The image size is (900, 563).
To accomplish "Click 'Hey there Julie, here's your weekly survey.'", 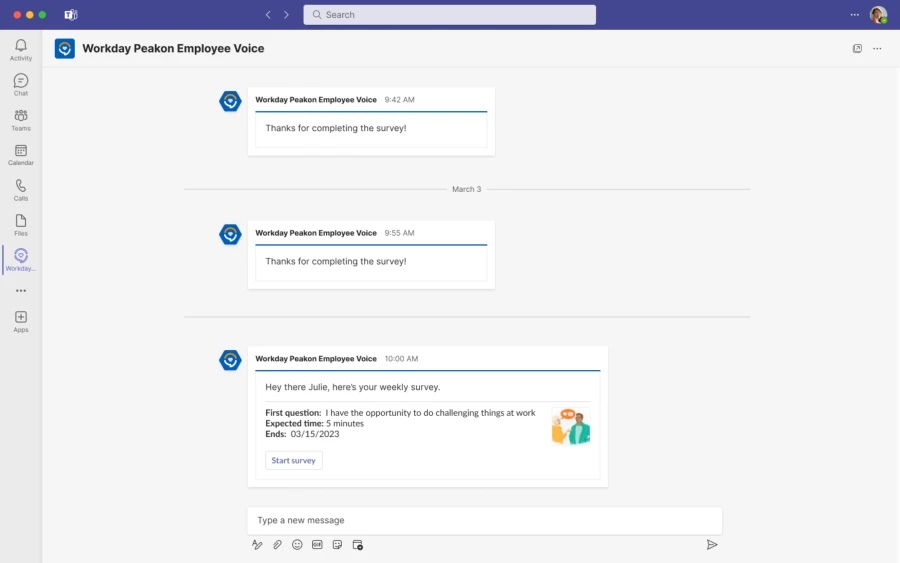I will (x=352, y=387).
